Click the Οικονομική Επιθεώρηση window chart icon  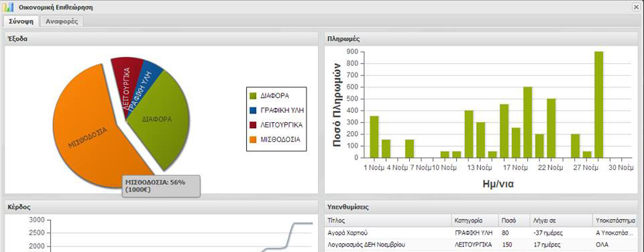point(9,7)
